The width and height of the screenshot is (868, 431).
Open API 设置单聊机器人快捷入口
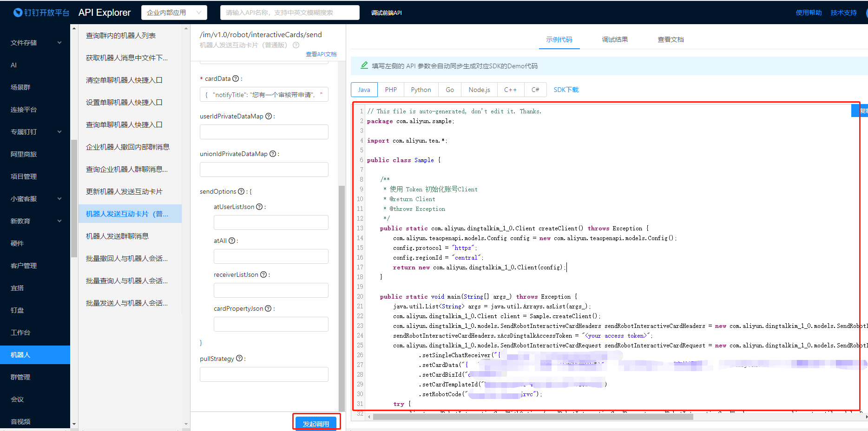tap(130, 103)
